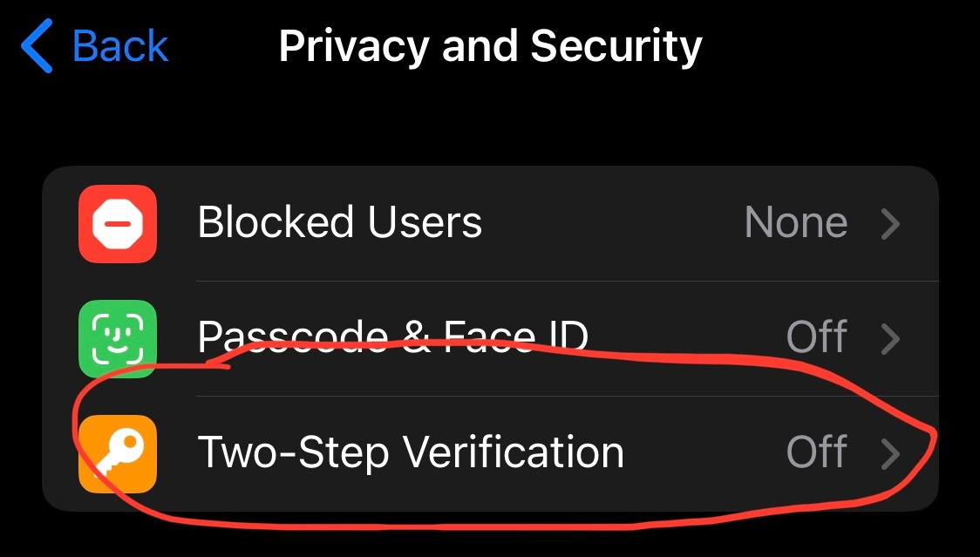Expand the Blocked Users row chevron
The height and width of the screenshot is (557, 980).
(891, 224)
